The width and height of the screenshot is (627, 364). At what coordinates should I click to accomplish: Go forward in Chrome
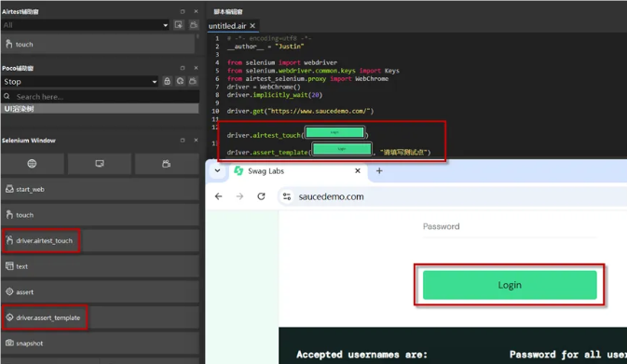click(x=239, y=196)
